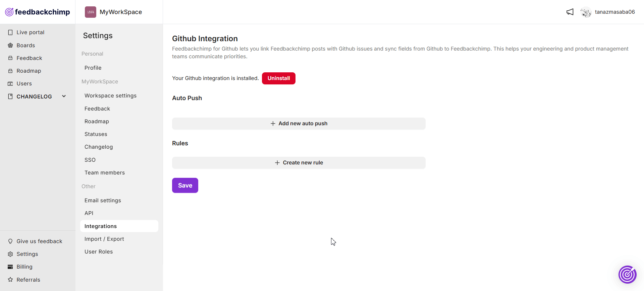
Task: Click the Auto Push section heading
Action: pos(187,98)
